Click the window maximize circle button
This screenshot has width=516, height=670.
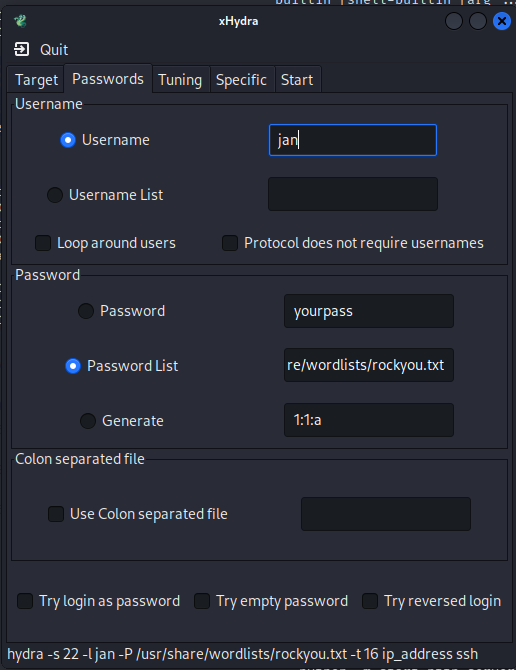click(478, 21)
